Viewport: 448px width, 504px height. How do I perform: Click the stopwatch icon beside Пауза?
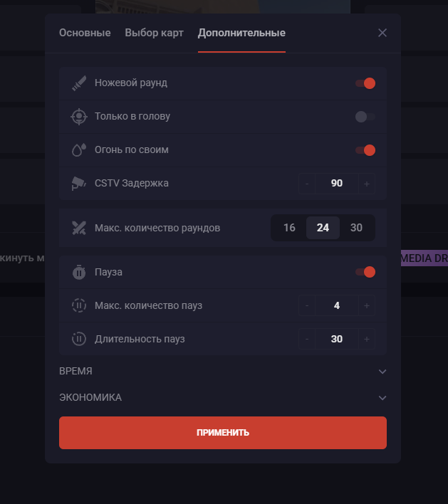click(79, 272)
